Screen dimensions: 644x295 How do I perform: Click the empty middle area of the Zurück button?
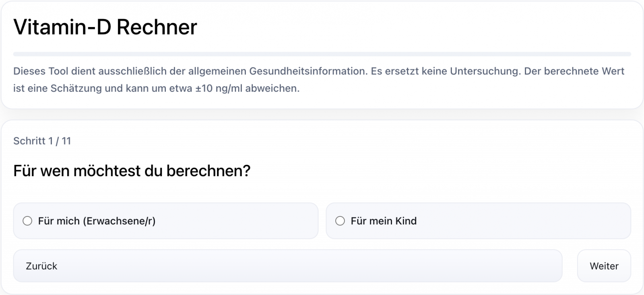pos(288,266)
